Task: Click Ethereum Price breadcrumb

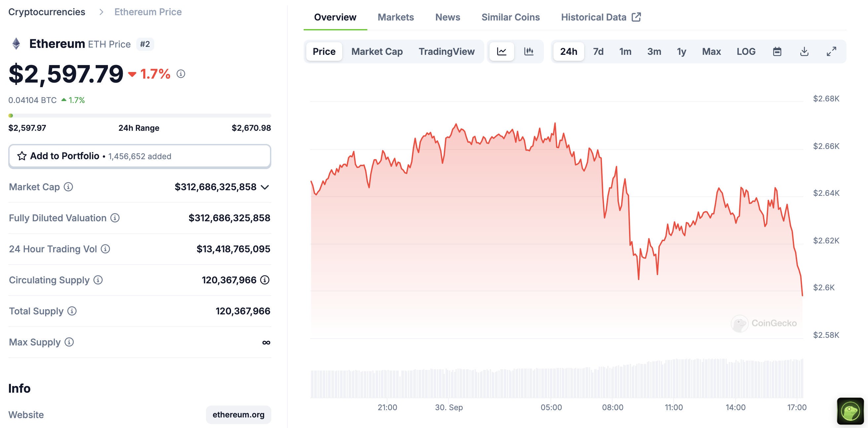Action: pyautogui.click(x=148, y=12)
